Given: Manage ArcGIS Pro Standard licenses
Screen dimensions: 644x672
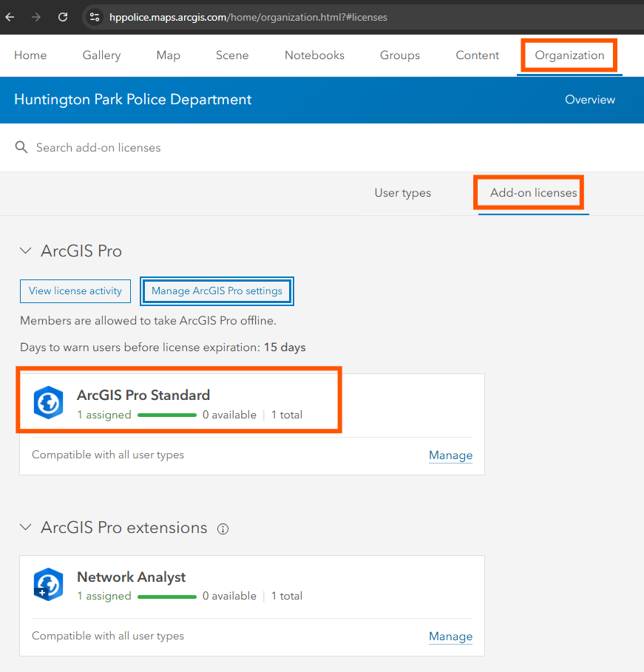Looking at the screenshot, I should click(x=450, y=455).
